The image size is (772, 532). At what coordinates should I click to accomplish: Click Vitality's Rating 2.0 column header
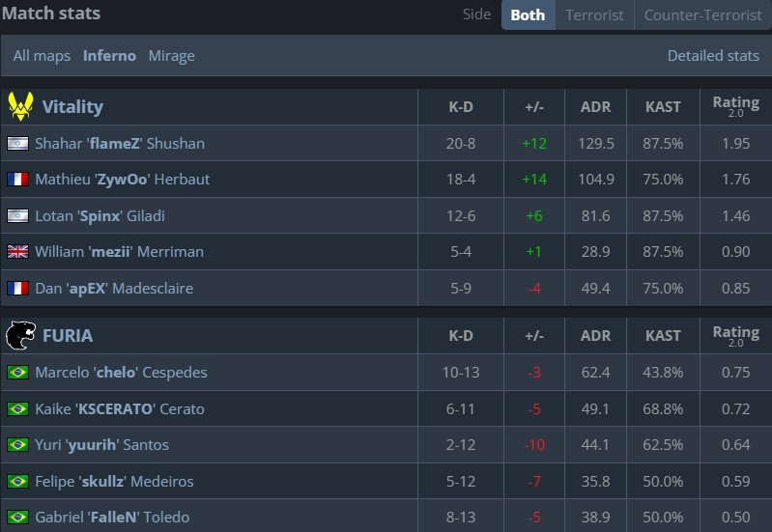click(735, 106)
